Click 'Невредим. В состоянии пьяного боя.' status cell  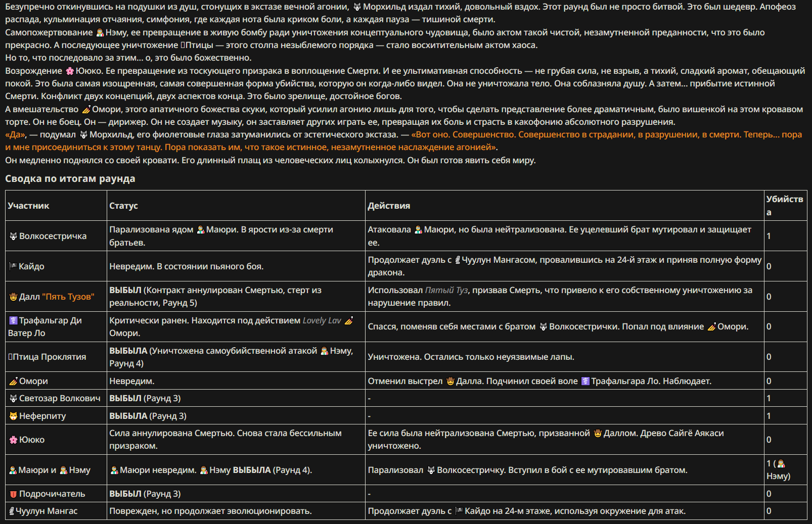(x=187, y=266)
